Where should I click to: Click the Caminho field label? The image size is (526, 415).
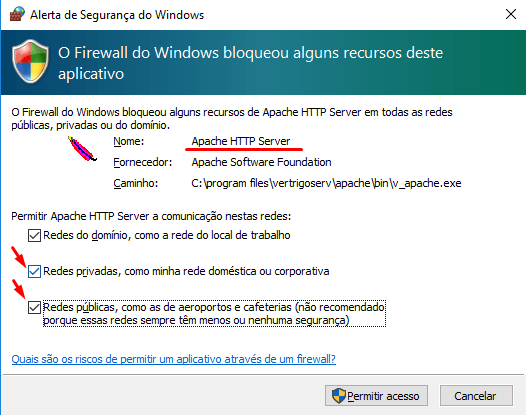point(136,184)
